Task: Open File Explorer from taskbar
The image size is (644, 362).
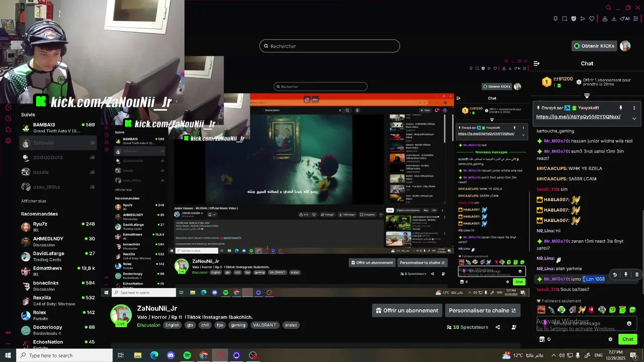Action: pos(137,355)
